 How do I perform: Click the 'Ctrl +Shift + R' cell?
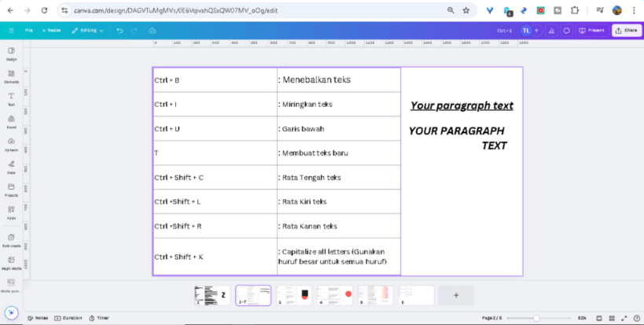215,226
